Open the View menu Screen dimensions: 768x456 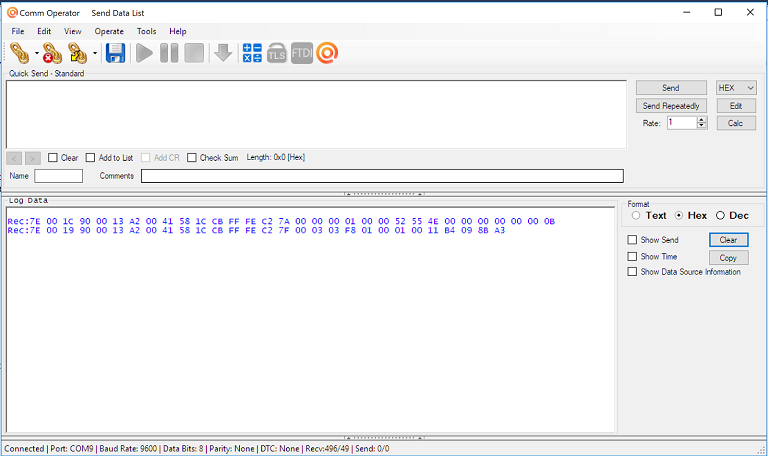coord(72,31)
